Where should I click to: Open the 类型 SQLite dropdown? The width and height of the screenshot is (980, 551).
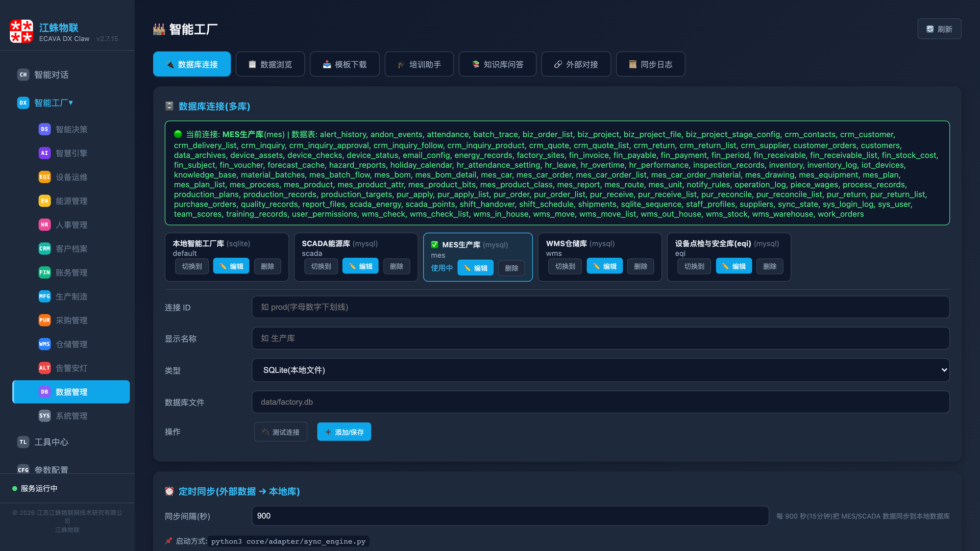[600, 370]
